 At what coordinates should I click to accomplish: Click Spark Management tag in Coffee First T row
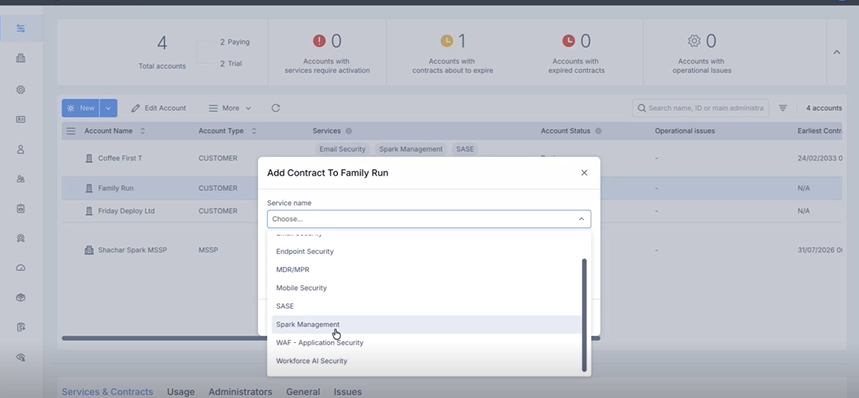pos(410,149)
